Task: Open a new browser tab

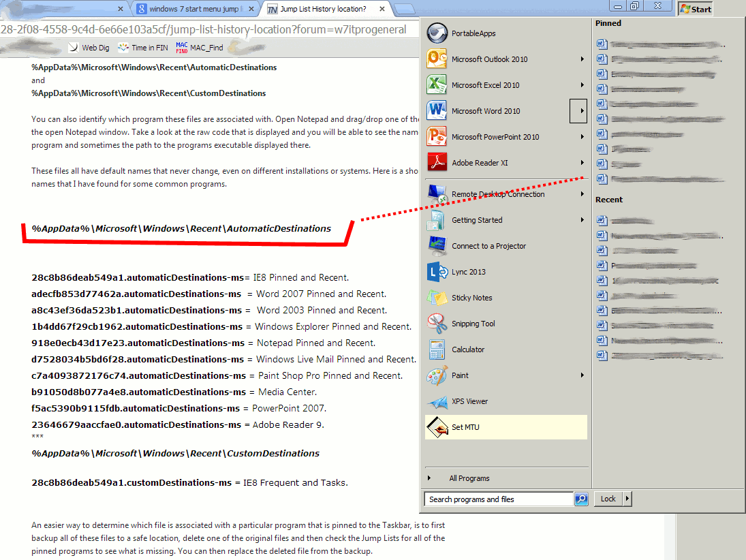Action: [405, 9]
